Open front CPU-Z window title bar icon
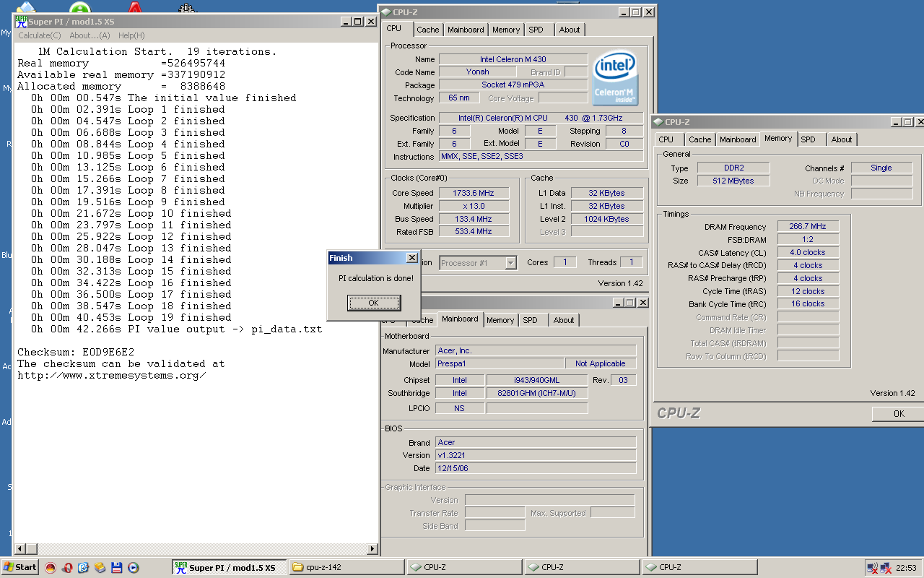924x578 pixels. click(x=387, y=12)
